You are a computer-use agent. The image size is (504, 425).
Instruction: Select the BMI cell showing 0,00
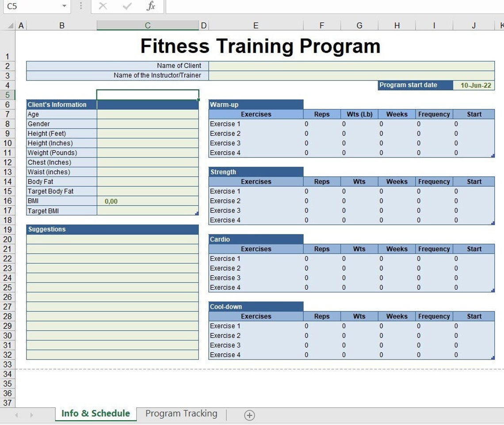tap(147, 201)
